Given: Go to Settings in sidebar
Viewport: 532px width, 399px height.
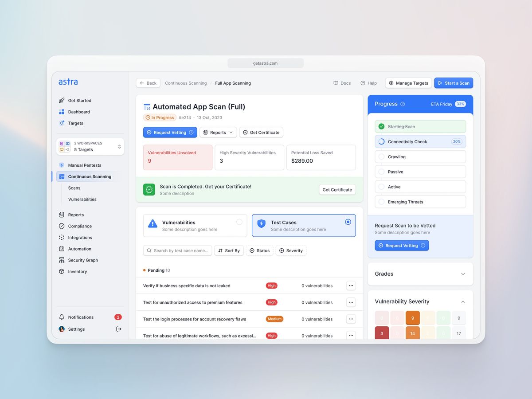Looking at the screenshot, I should point(76,329).
